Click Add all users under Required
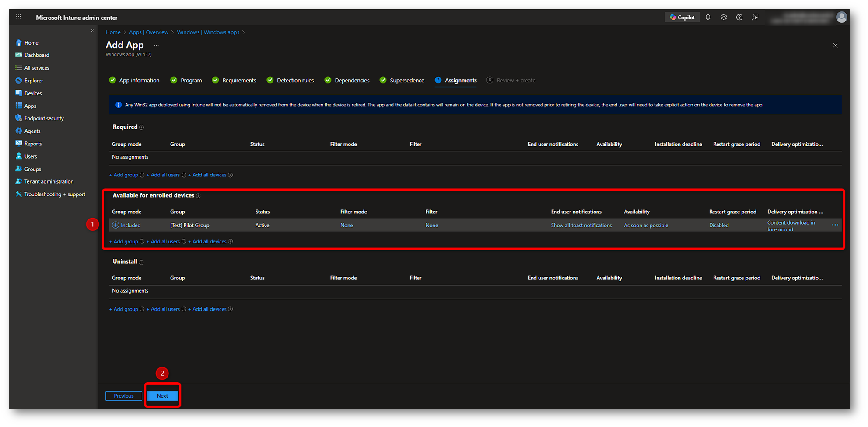Screen dimensions: 868x427 point(165,175)
